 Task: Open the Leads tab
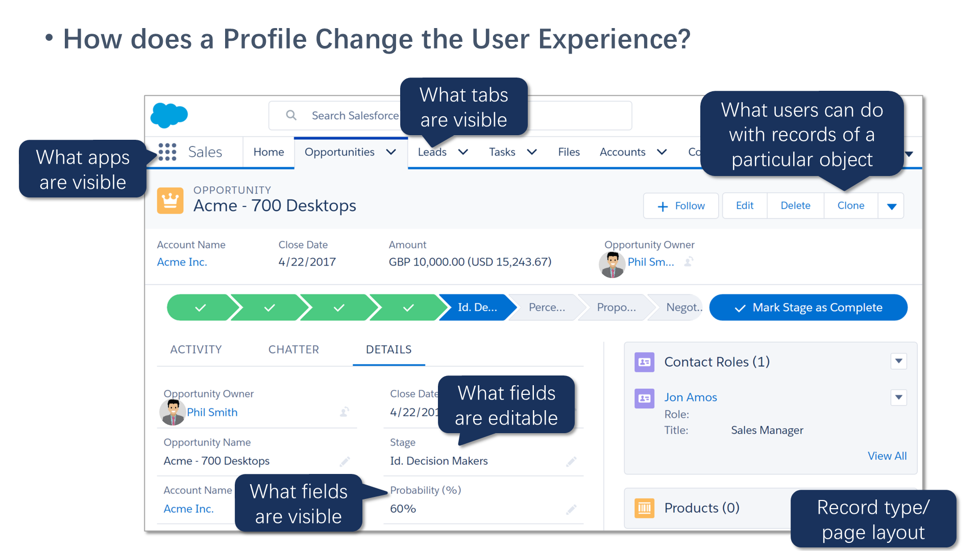click(432, 152)
